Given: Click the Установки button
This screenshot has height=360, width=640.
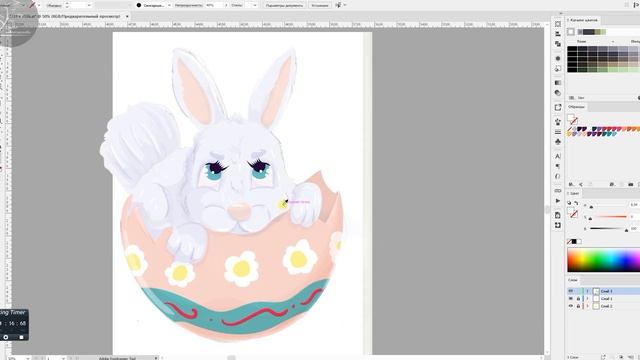Looking at the screenshot, I should click(320, 5).
